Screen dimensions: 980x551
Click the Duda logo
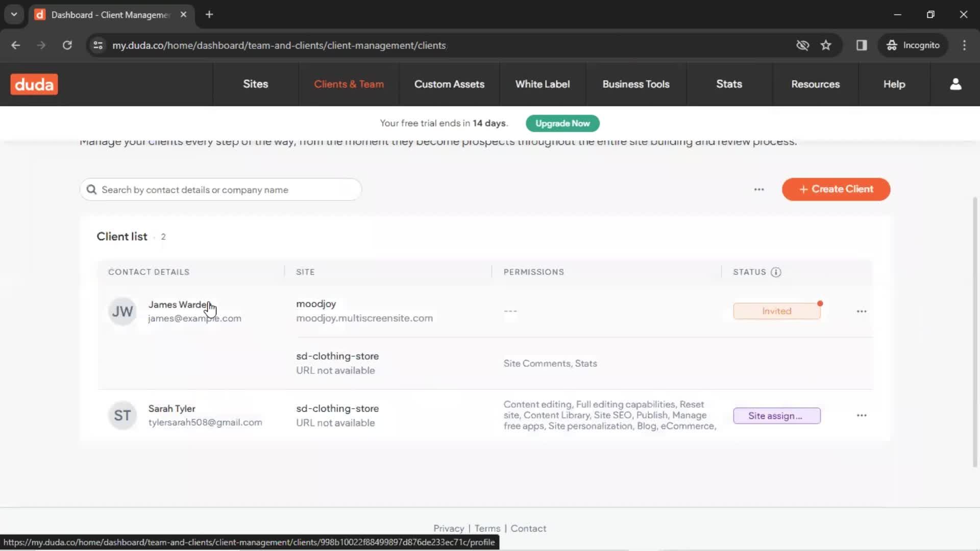(34, 84)
